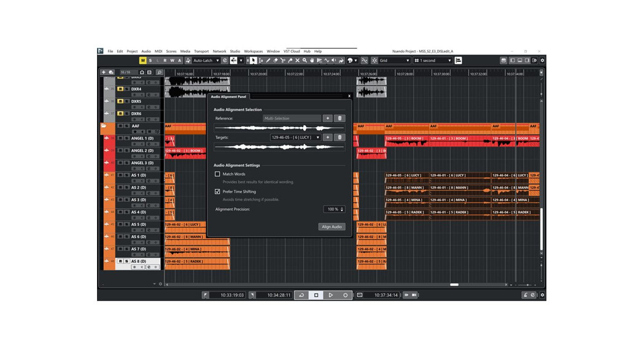The height and width of the screenshot is (350, 644).
Task: Expand the Color tool dropdown arrow
Action: 355,60
